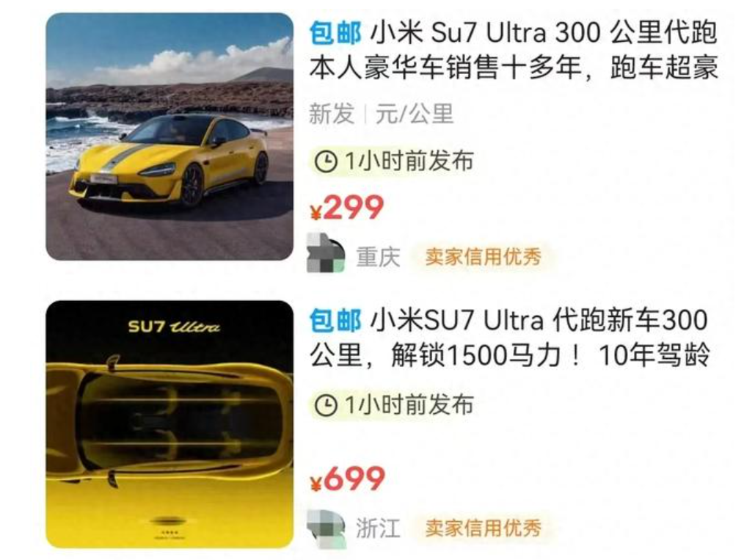Click 1小时前发布 label under the first listing

(x=409, y=161)
